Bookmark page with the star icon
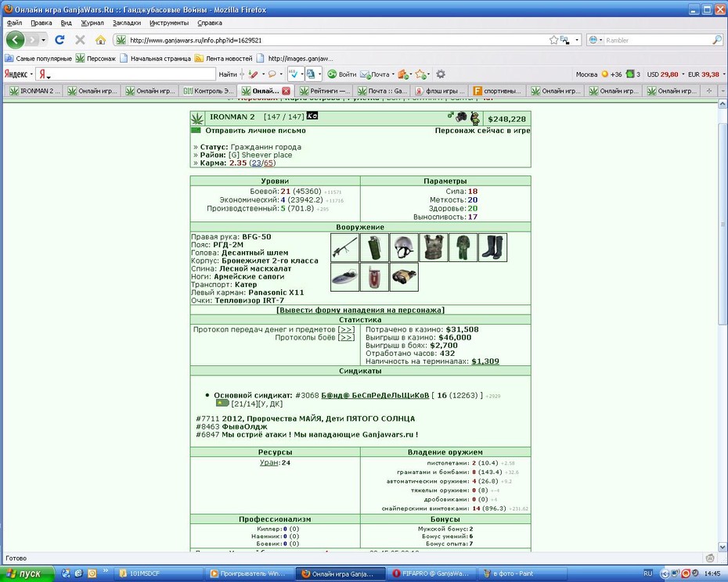The image size is (728, 582). pyautogui.click(x=553, y=41)
